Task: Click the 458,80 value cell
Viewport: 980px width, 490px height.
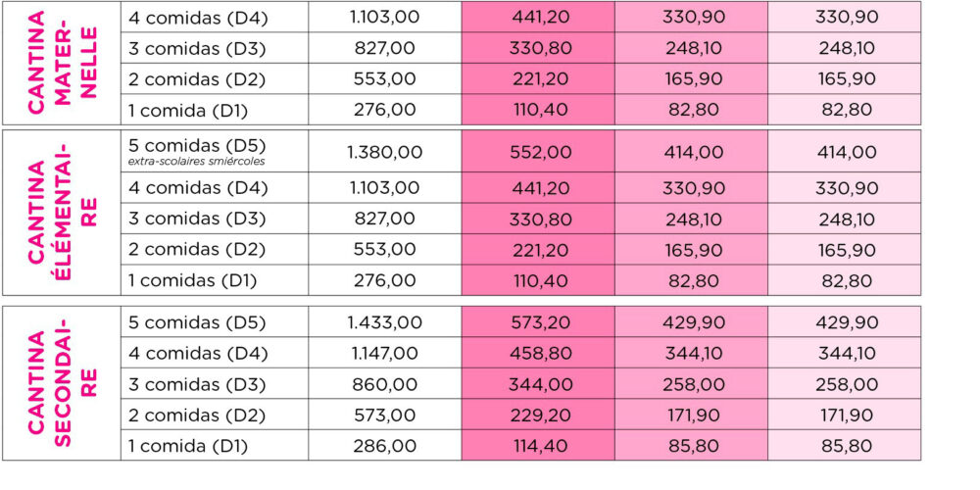Action: coord(540,353)
